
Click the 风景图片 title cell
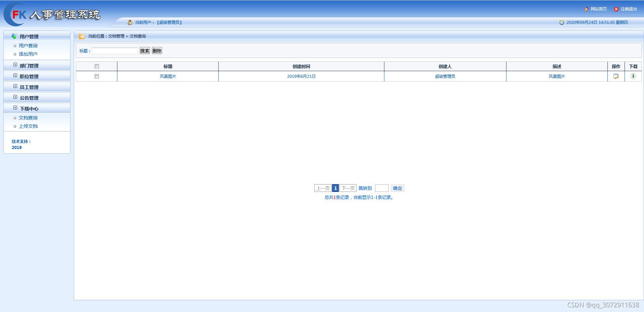click(168, 76)
